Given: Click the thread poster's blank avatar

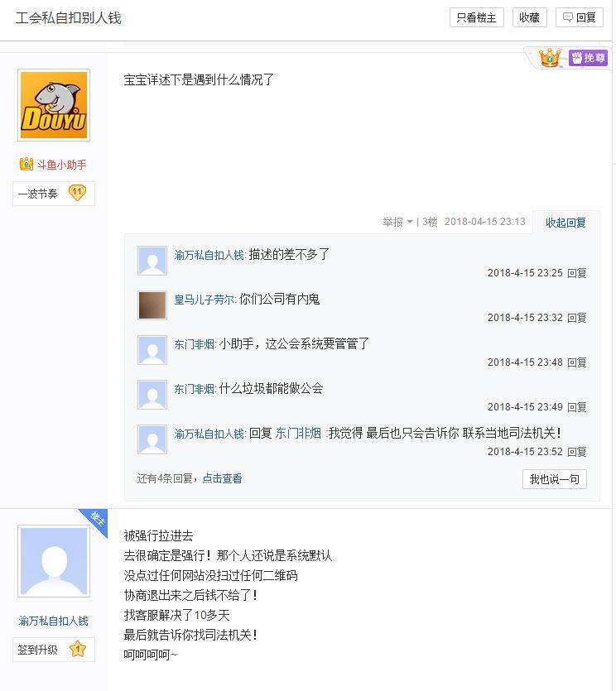Looking at the screenshot, I should 53,559.
